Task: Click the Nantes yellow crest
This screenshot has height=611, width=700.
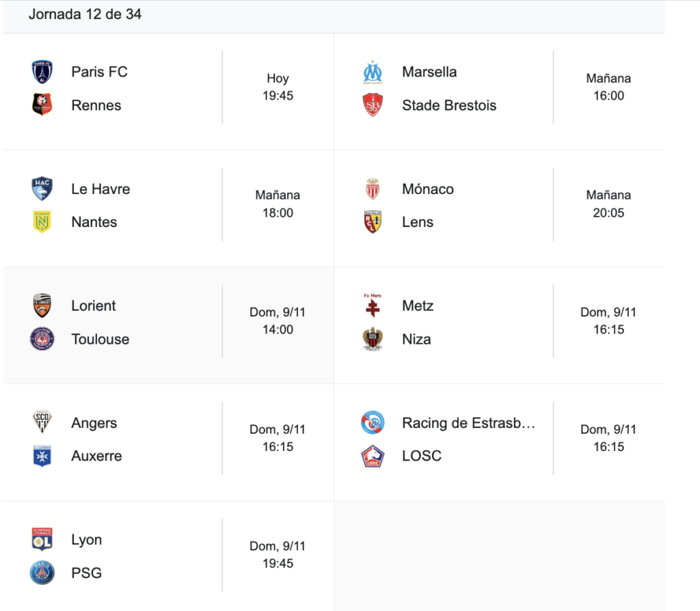Action: [x=42, y=221]
